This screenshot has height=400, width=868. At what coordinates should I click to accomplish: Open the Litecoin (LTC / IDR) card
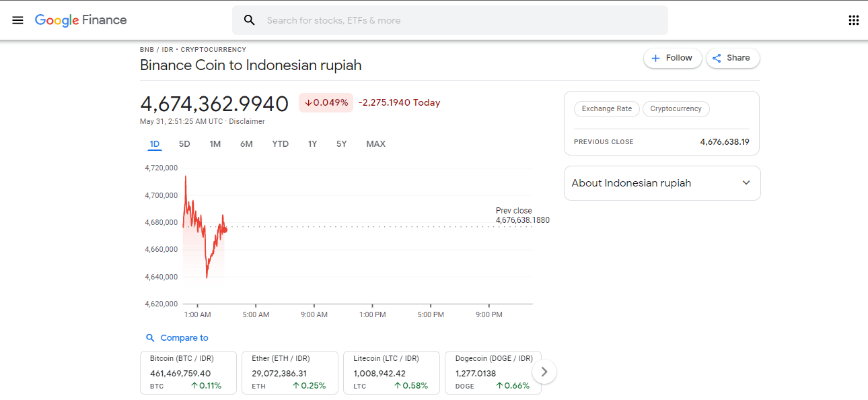tap(392, 372)
